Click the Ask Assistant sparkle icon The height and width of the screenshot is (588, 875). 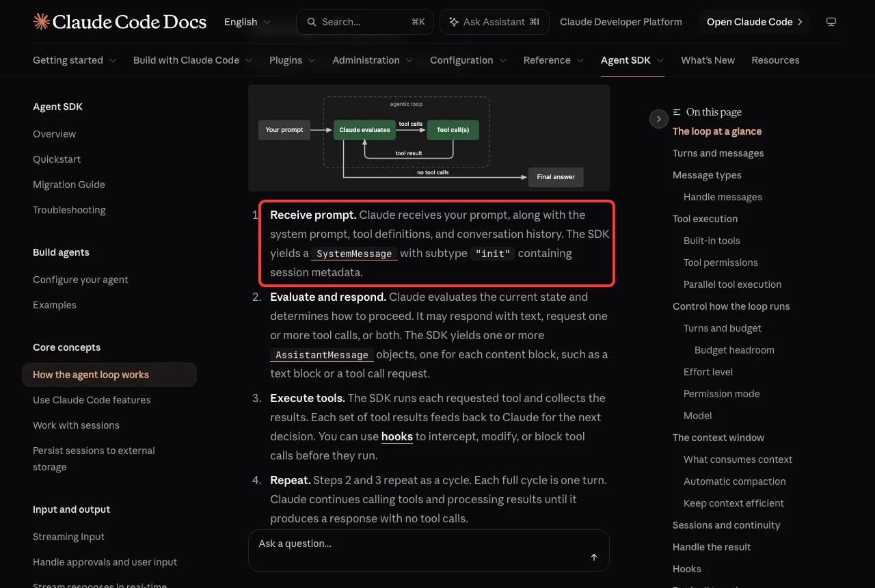pyautogui.click(x=454, y=22)
